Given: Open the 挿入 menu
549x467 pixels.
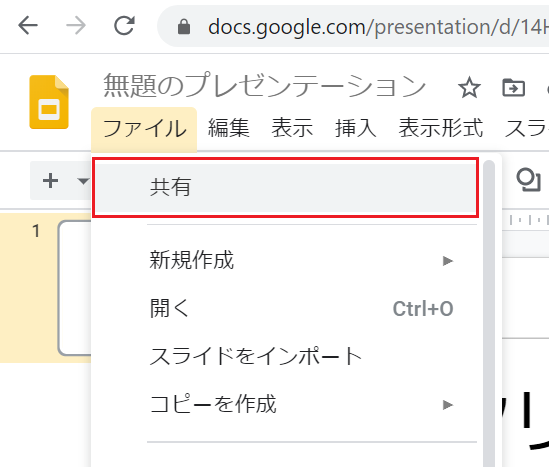Looking at the screenshot, I should [x=356, y=128].
